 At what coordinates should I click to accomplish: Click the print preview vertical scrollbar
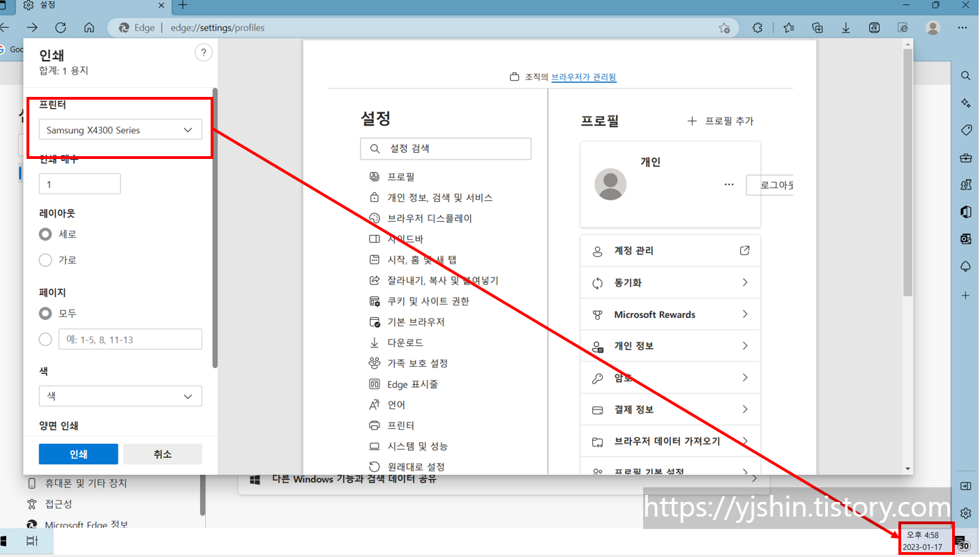pyautogui.click(x=907, y=174)
